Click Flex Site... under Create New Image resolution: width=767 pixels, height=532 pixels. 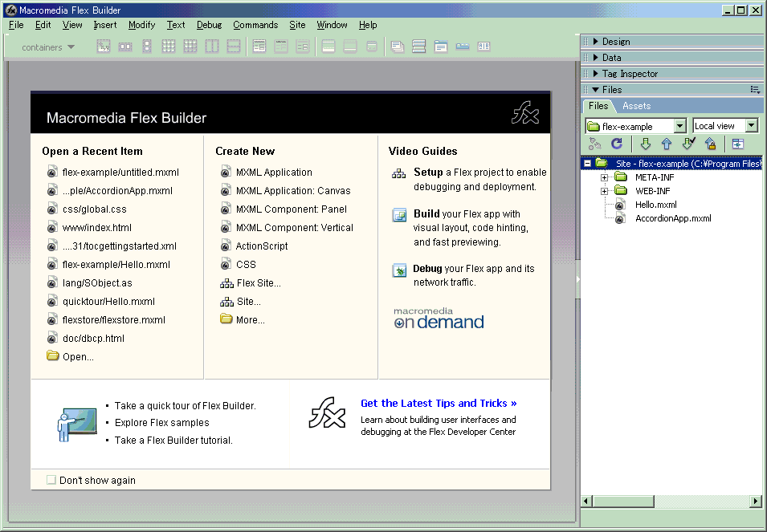(259, 283)
